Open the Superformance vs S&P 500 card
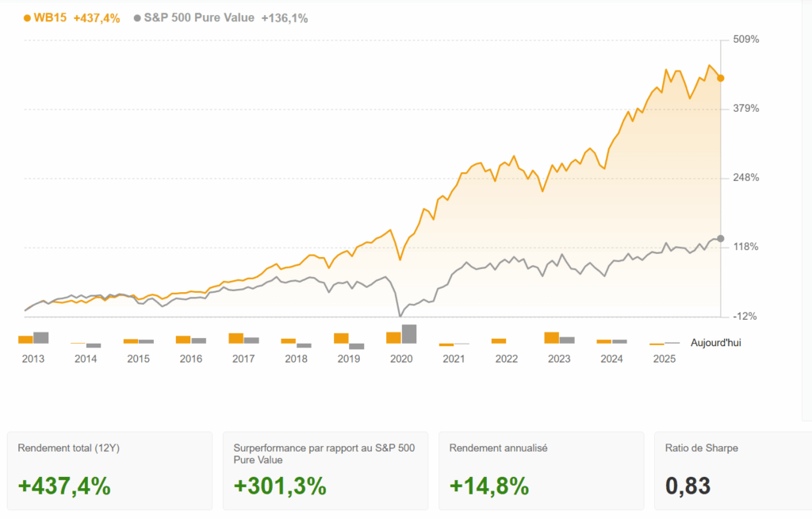This screenshot has width=812, height=519. (325, 470)
